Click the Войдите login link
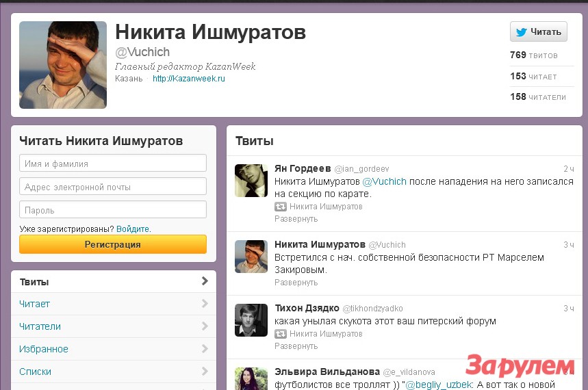This screenshot has height=390, width=588. click(x=133, y=229)
